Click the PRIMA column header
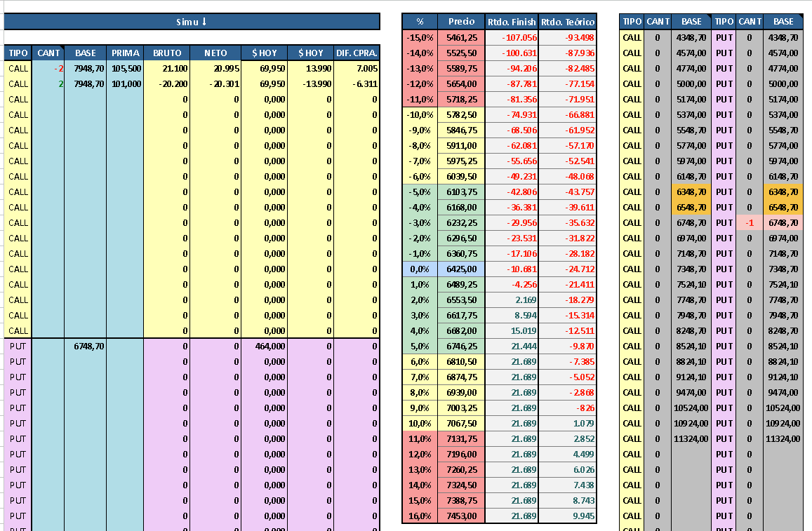812x531 pixels. (x=126, y=53)
